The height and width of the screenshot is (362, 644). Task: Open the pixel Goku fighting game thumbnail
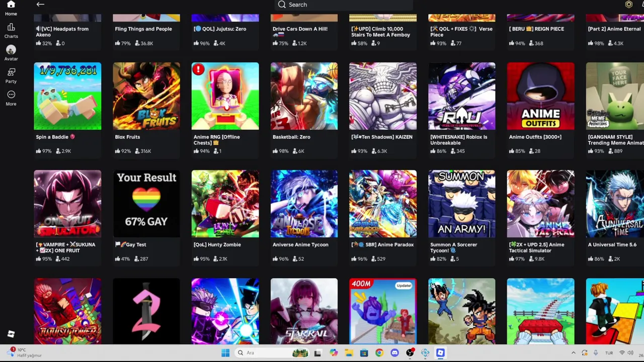462,311
